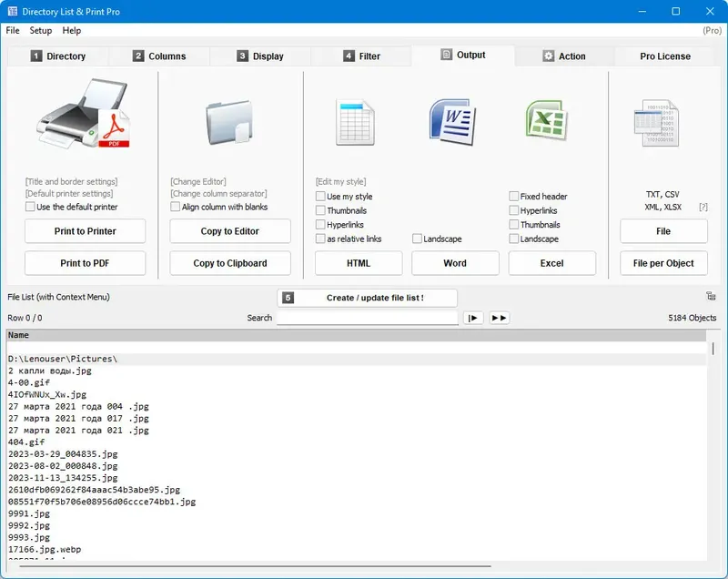Select file 27 марта 2021 года 017 .jpg
The image size is (728, 579).
tap(78, 419)
